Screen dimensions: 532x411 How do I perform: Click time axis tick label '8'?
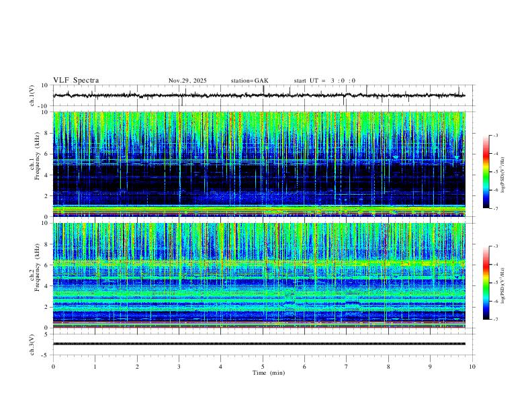tap(388, 367)
